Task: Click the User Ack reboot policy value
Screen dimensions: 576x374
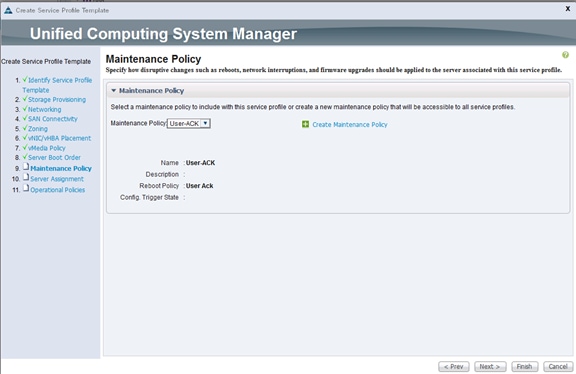Action: point(199,186)
